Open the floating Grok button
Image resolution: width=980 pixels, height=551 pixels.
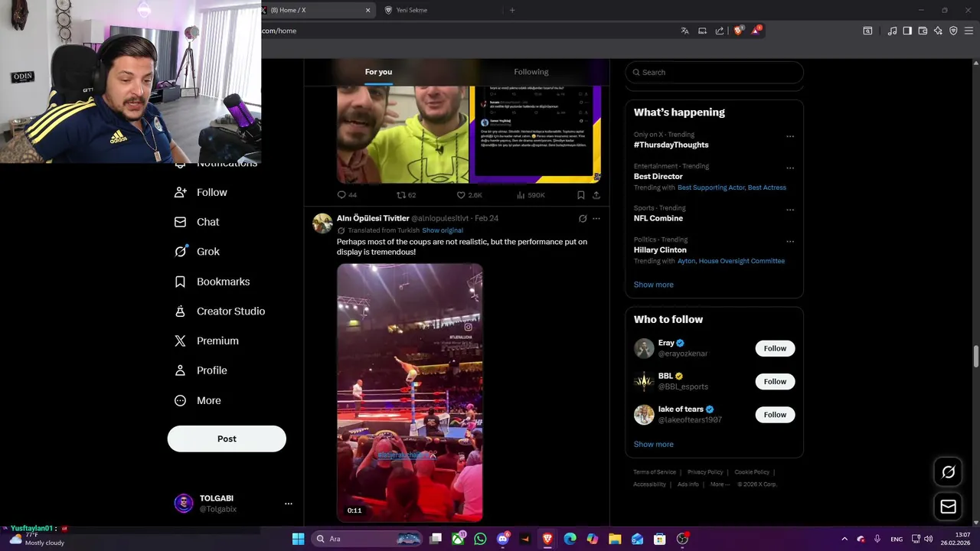click(x=948, y=472)
